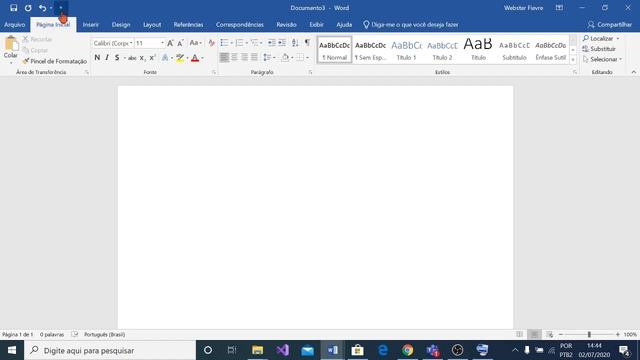Open Google Chrome from the taskbar

(407, 350)
